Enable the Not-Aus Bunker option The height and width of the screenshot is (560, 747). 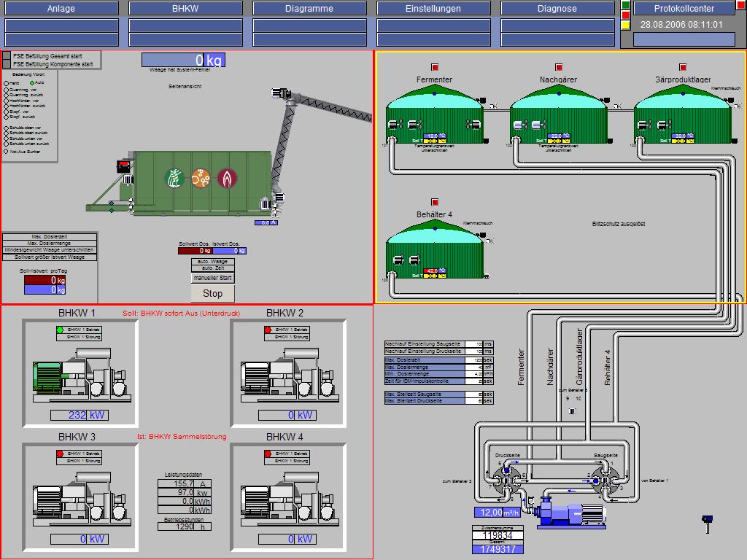coord(7,152)
